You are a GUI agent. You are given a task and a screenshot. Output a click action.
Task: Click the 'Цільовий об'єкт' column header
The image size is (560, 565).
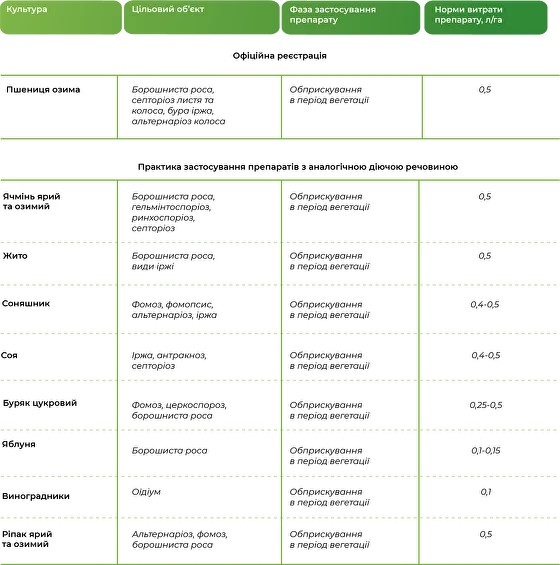click(201, 17)
